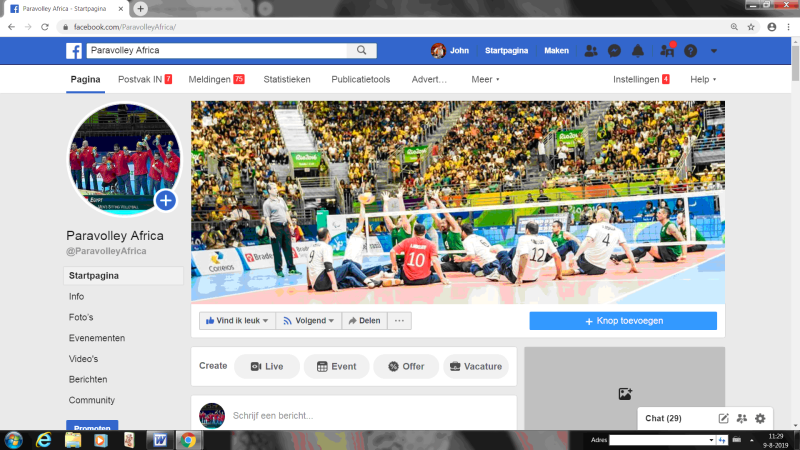Select the Pagina tab
Image resolution: width=800 pixels, height=450 pixels.
(85, 80)
